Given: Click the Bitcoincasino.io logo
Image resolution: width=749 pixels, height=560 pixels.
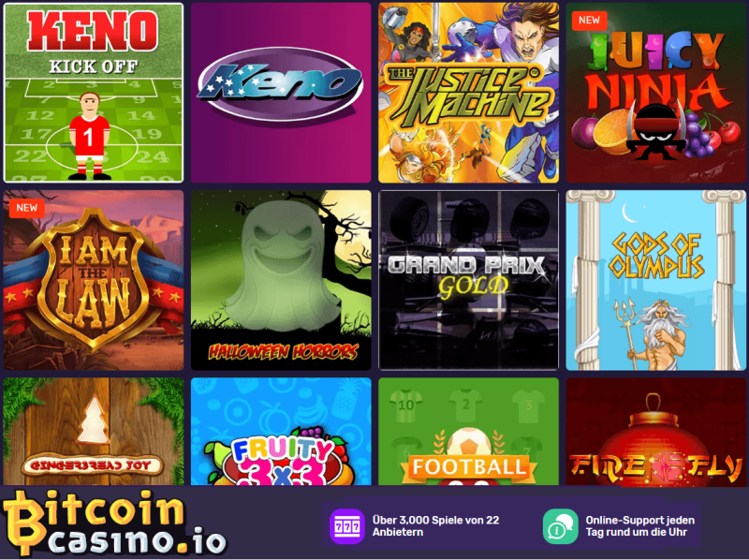Looking at the screenshot, I should [x=114, y=523].
